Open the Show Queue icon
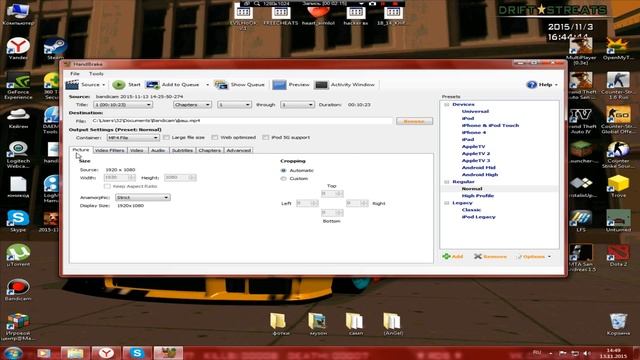The width and height of the screenshot is (640, 360). pyautogui.click(x=221, y=84)
